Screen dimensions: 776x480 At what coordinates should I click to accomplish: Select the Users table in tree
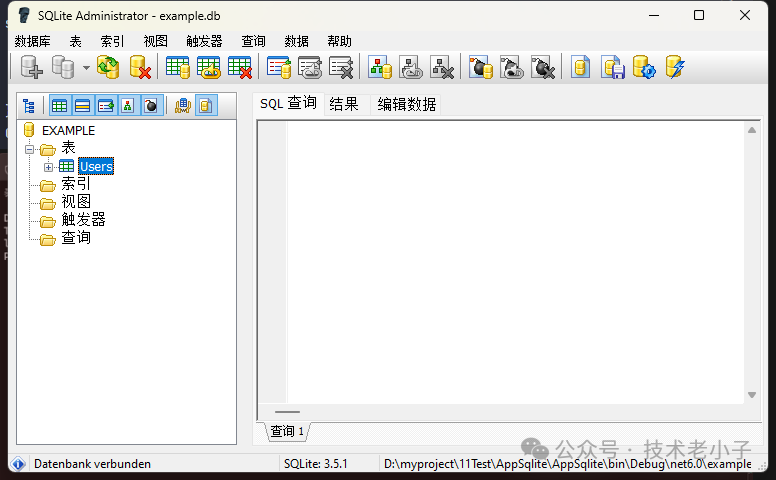(96, 166)
